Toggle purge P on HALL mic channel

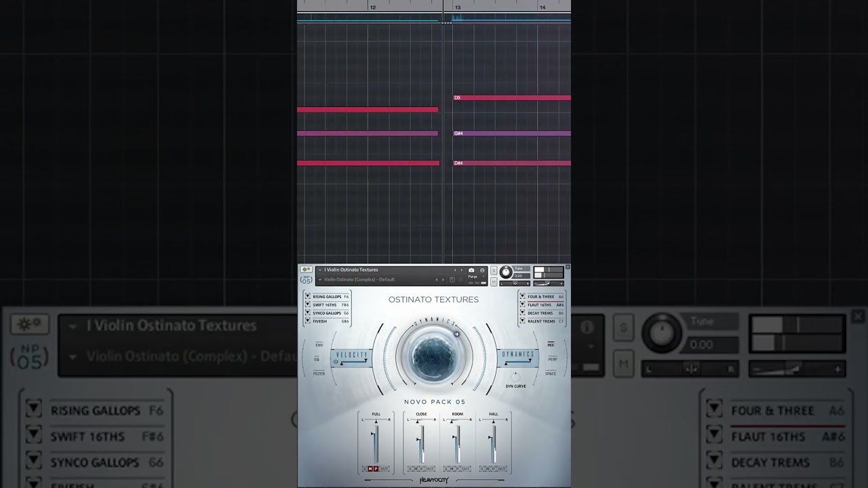click(494, 469)
